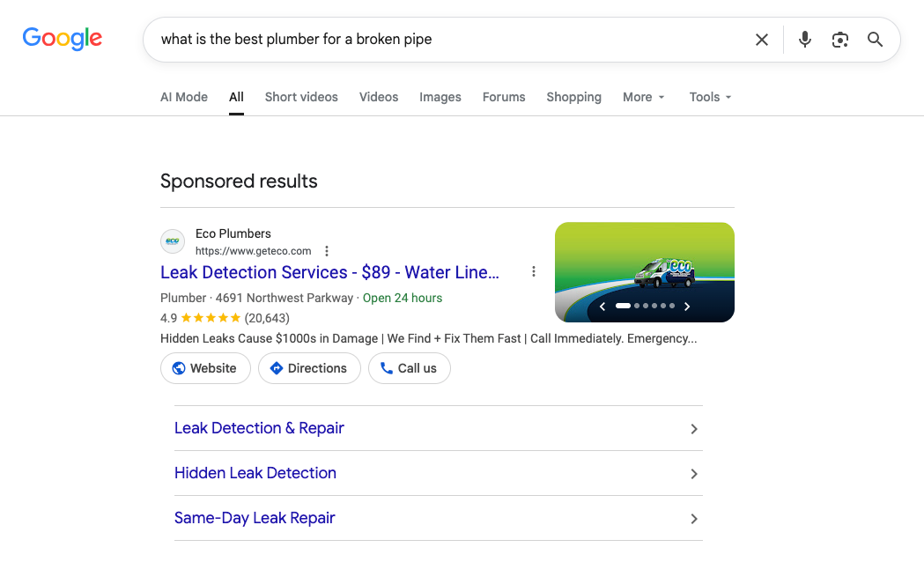
Task: Open the Videos tab
Action: (x=379, y=97)
